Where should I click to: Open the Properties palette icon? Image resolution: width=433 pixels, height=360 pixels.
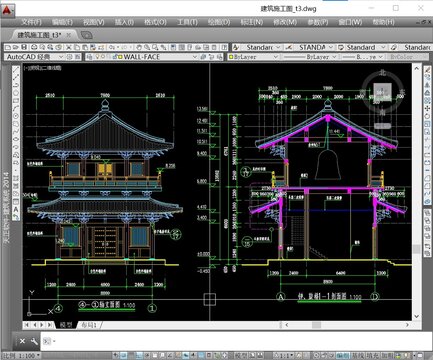[173, 47]
